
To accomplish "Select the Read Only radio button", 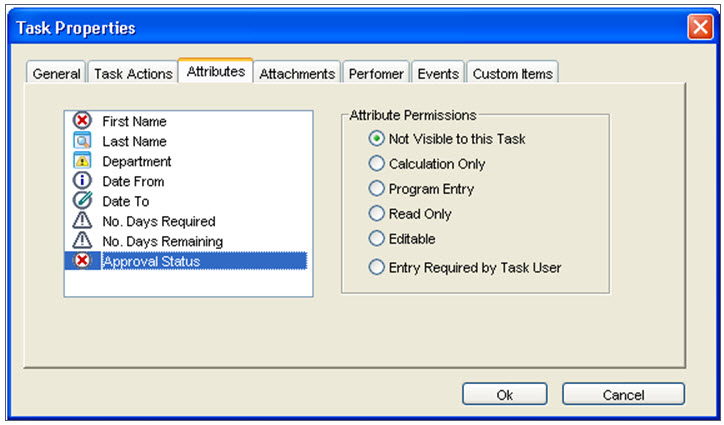I will tap(376, 213).
